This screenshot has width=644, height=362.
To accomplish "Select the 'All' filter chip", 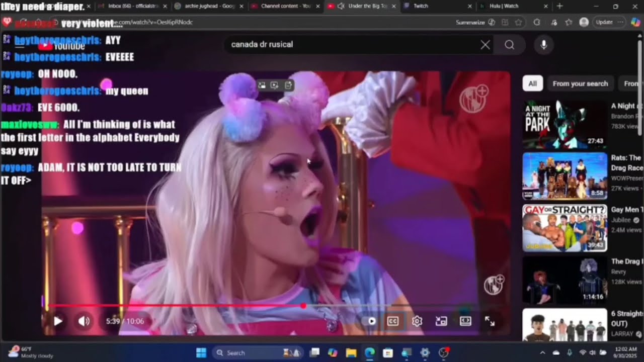I will 533,83.
